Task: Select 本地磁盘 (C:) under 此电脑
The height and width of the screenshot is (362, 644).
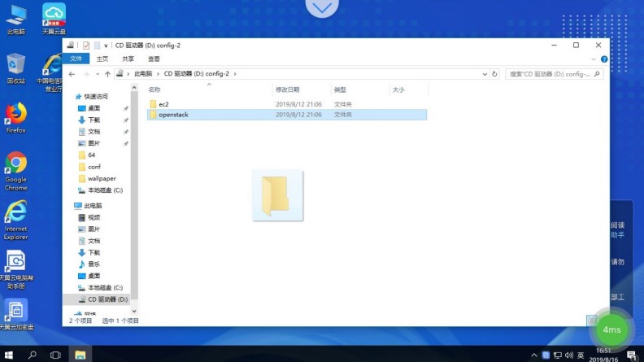Action: pos(106,287)
